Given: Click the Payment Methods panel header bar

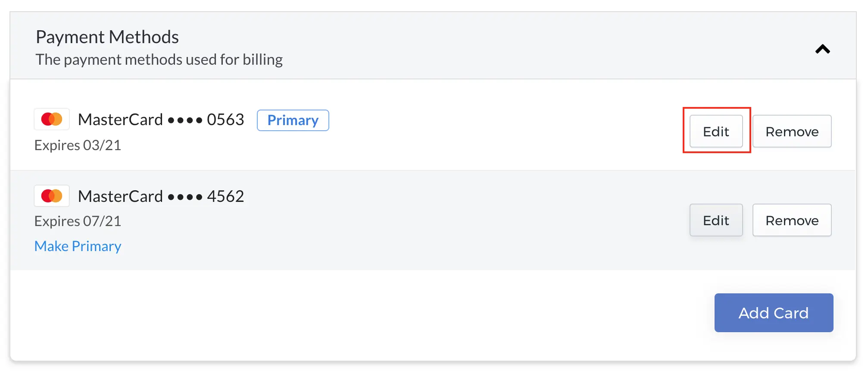Looking at the screenshot, I should (x=433, y=45).
